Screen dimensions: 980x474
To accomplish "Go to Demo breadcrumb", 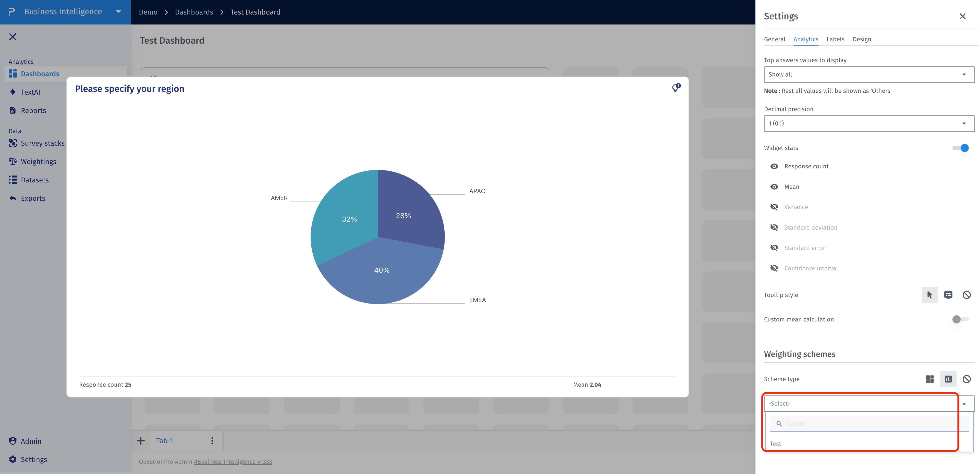I will 148,12.
